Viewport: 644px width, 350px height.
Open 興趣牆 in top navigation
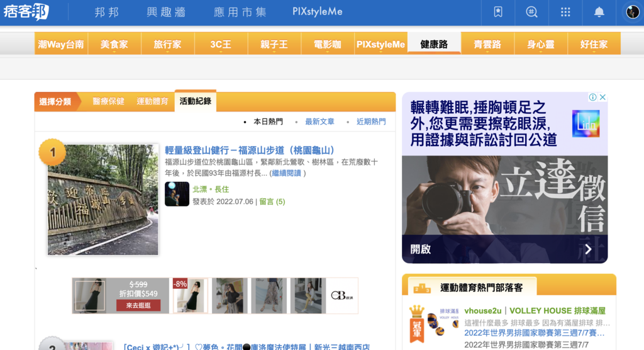[x=166, y=12]
